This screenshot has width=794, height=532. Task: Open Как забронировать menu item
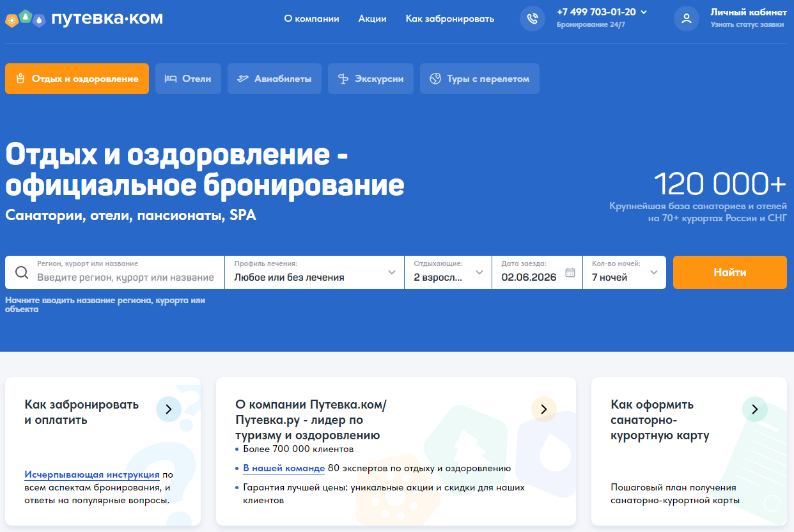pyautogui.click(x=450, y=19)
